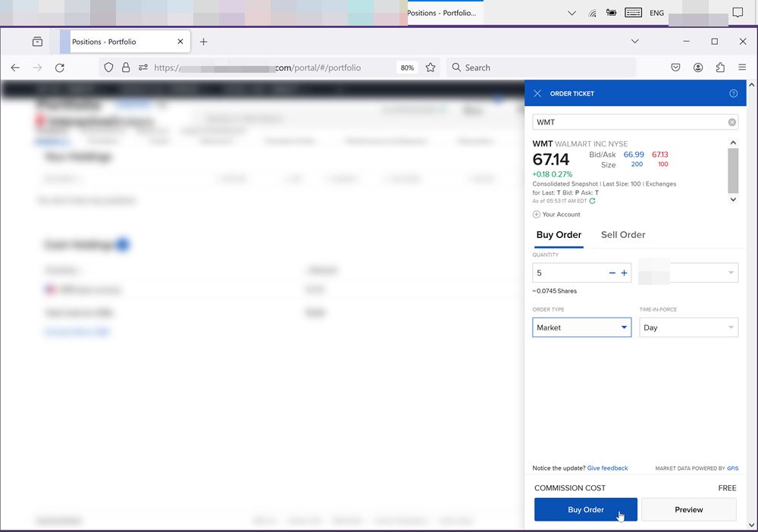This screenshot has width=758, height=532.
Task: Open the Time-In-Force Day dropdown
Action: tap(688, 327)
